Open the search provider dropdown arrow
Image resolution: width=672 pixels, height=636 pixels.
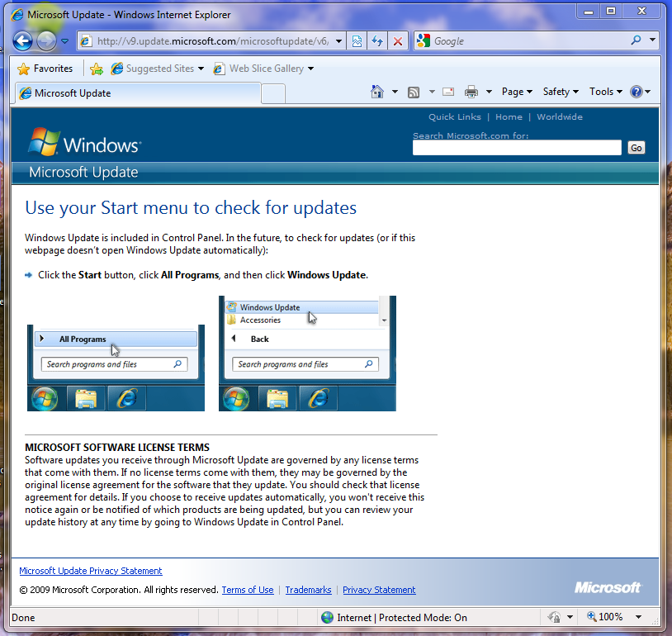point(652,40)
